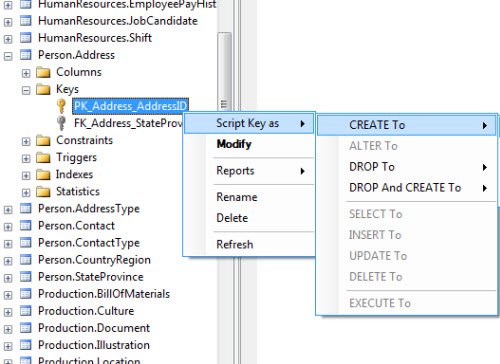Choose Delete from the context menu
This screenshot has height=364, width=500.
click(249, 218)
